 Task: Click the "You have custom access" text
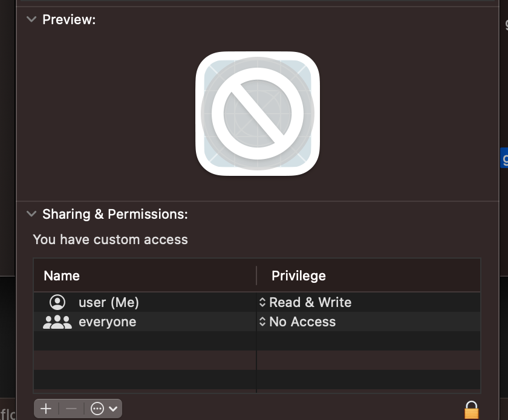110,239
